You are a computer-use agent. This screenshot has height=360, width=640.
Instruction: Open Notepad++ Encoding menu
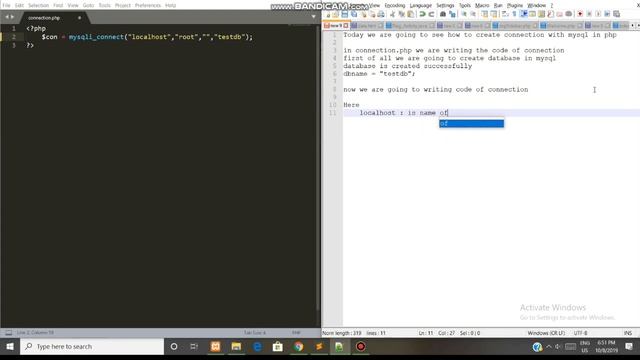(x=395, y=5)
